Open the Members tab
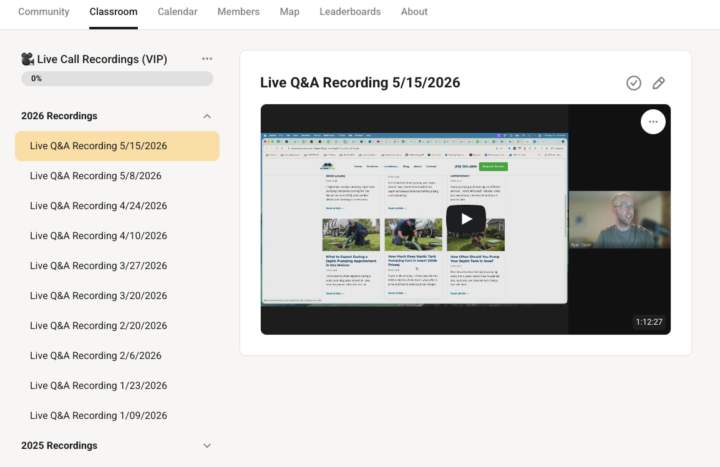 [x=238, y=11]
